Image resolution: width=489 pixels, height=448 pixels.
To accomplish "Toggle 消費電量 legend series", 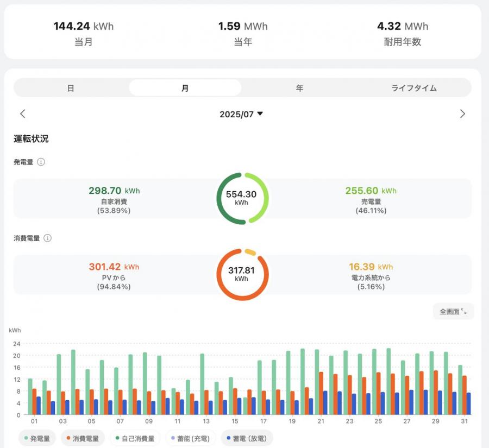I will 83,438.
